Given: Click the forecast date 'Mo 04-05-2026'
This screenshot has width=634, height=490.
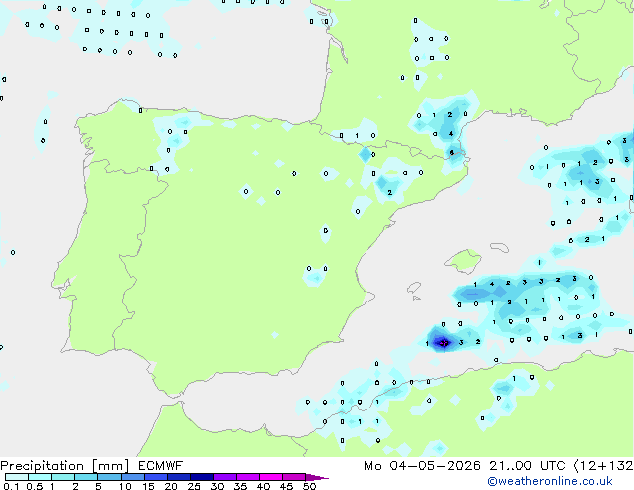Looking at the screenshot, I should 422,466.
